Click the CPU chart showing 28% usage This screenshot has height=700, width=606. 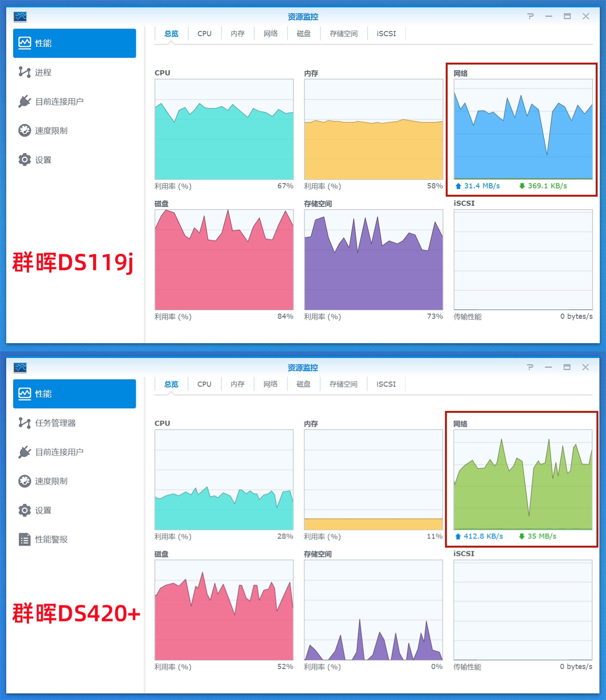pyautogui.click(x=224, y=480)
